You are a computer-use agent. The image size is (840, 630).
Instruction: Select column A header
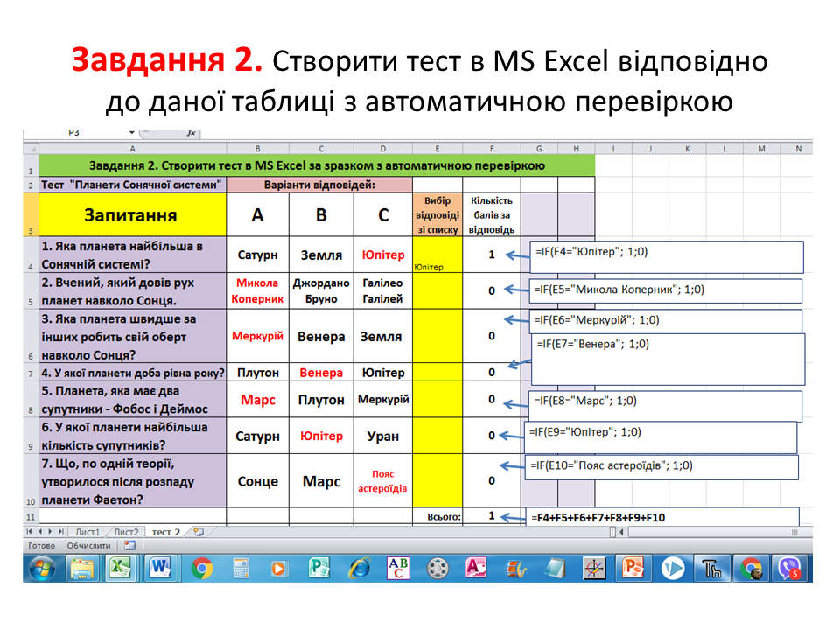(x=132, y=149)
